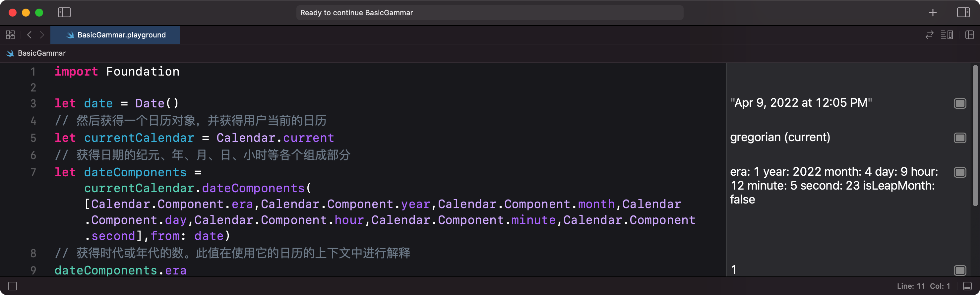The height and width of the screenshot is (295, 980).
Task: Toggle the inspector panel on the right
Action: (x=963, y=13)
